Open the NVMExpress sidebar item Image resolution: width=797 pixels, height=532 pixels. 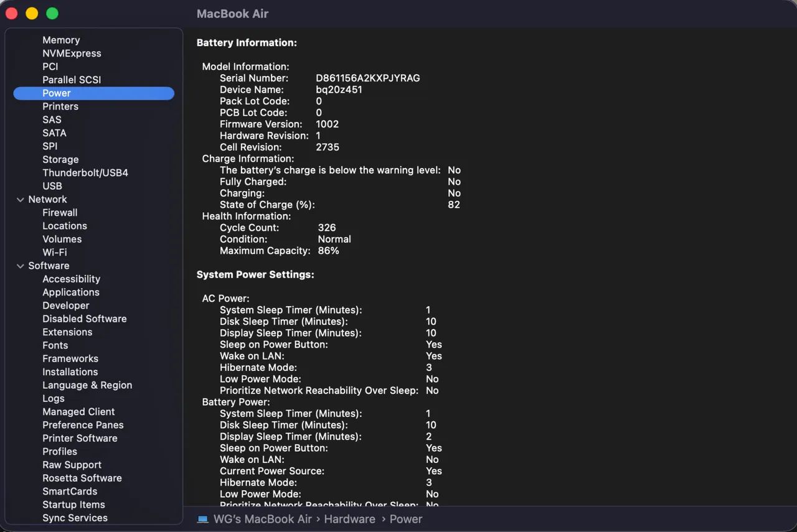72,53
